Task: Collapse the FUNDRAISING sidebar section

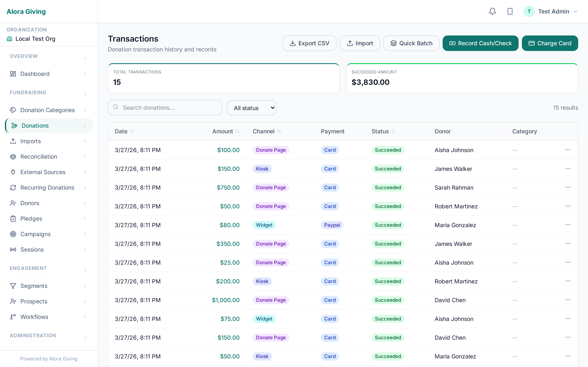Action: [85, 94]
